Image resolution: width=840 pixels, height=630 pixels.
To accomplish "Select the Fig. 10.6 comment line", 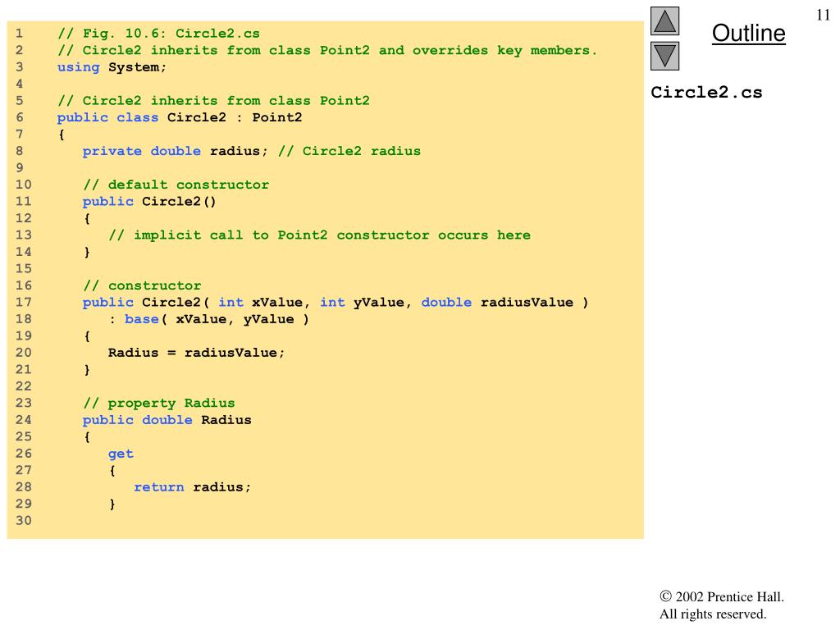I will [158, 34].
